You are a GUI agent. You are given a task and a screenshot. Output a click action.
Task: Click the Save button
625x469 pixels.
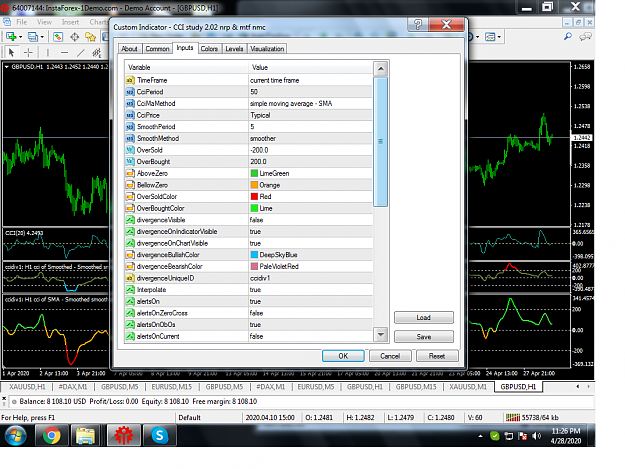(x=424, y=337)
